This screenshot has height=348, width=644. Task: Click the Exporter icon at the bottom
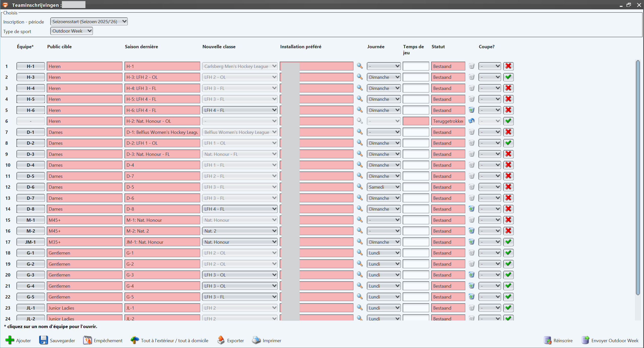point(221,340)
